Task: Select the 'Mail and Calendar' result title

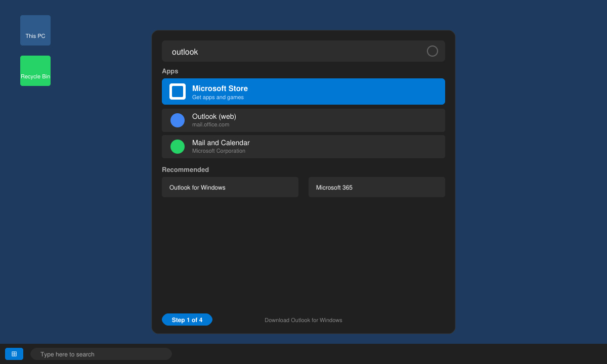Action: 221,143
